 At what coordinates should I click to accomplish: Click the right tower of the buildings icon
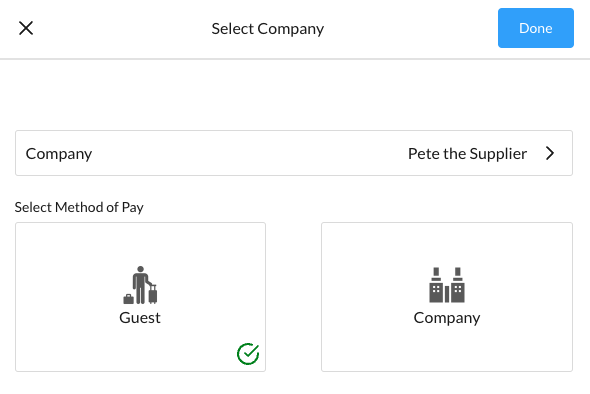(x=458, y=285)
